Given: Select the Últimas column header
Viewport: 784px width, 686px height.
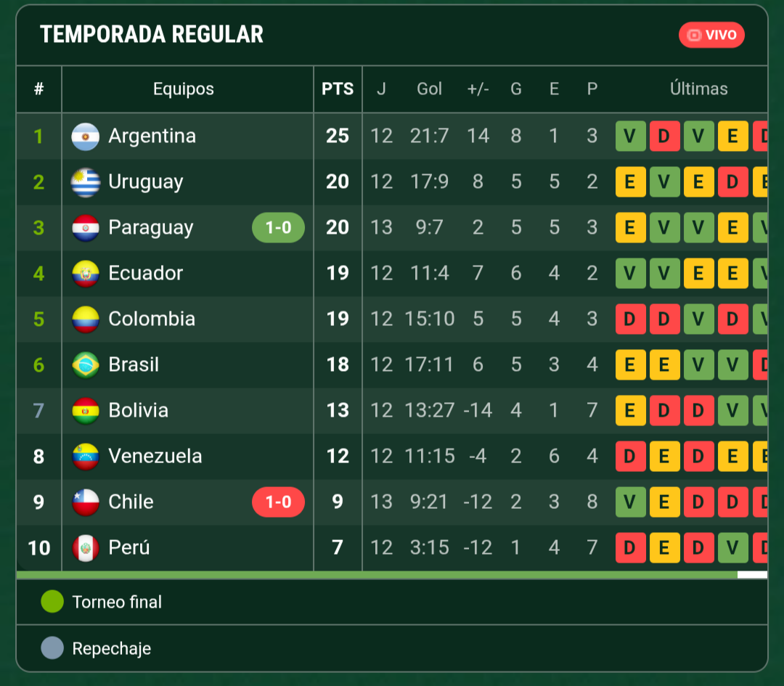Looking at the screenshot, I should 698,89.
